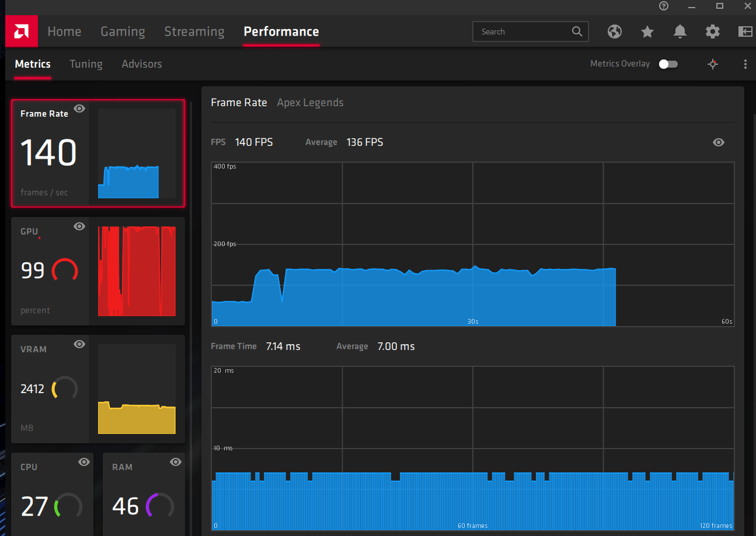Select the GPU metric card

coord(98,271)
